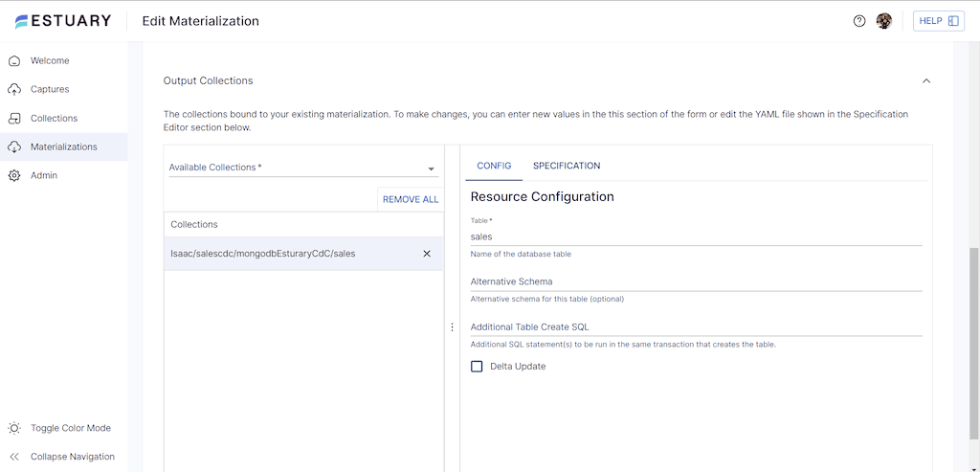Click the Collapse Navigation double-chevron icon
Viewport: 980px width, 472px height.
point(13,457)
